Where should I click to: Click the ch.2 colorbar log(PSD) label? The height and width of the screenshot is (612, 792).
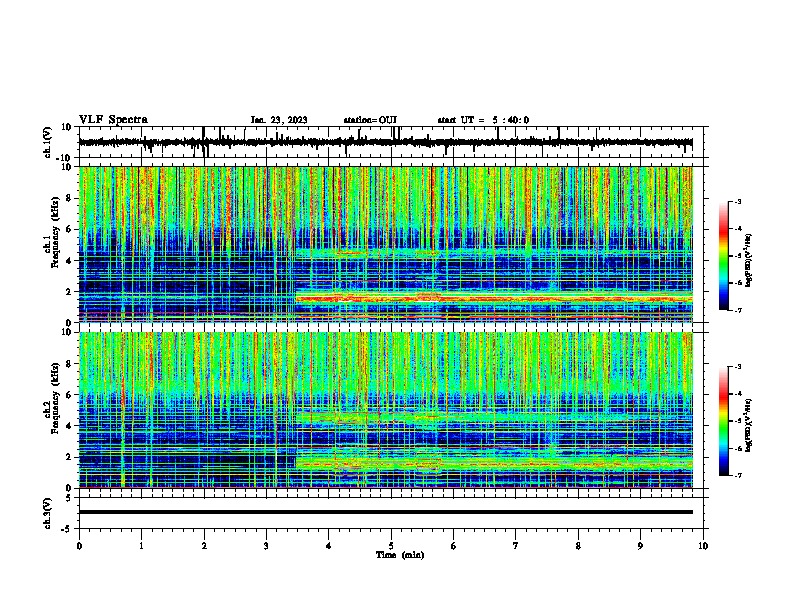[x=748, y=425]
